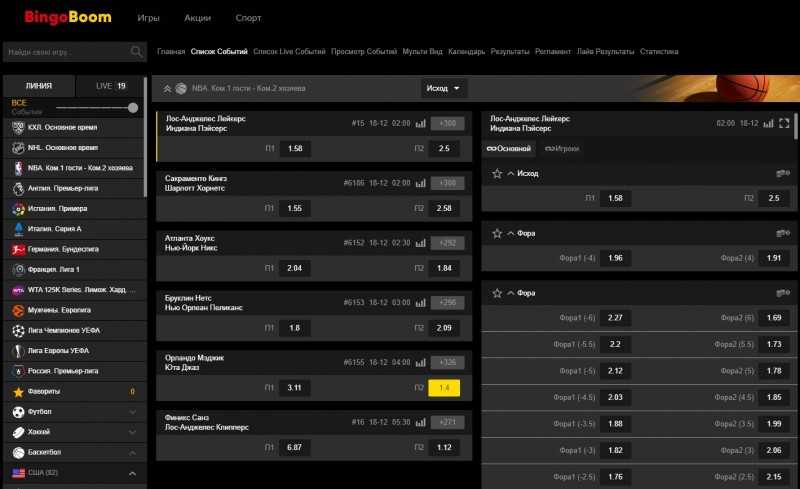Screen dimensions: 800x489
Task: Click the sidebar vertical scrollbar
Action: pos(145,137)
